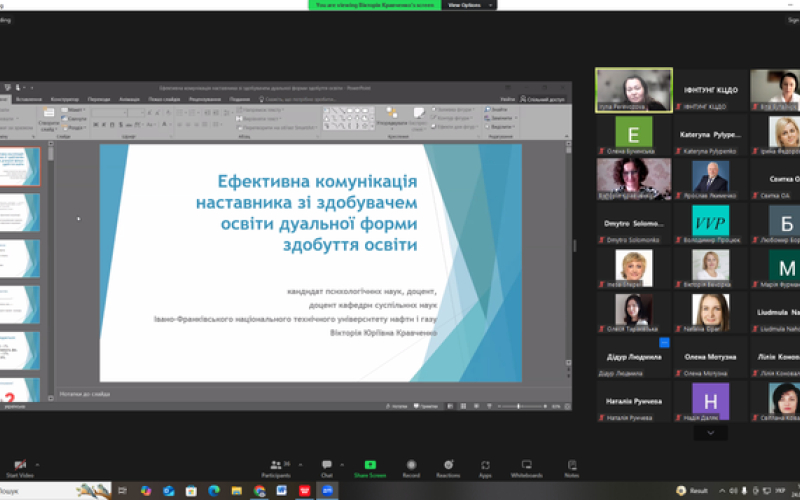This screenshot has width=800, height=500.
Task: Click the Bold button in PowerPoint ribbon
Action: coord(96,124)
